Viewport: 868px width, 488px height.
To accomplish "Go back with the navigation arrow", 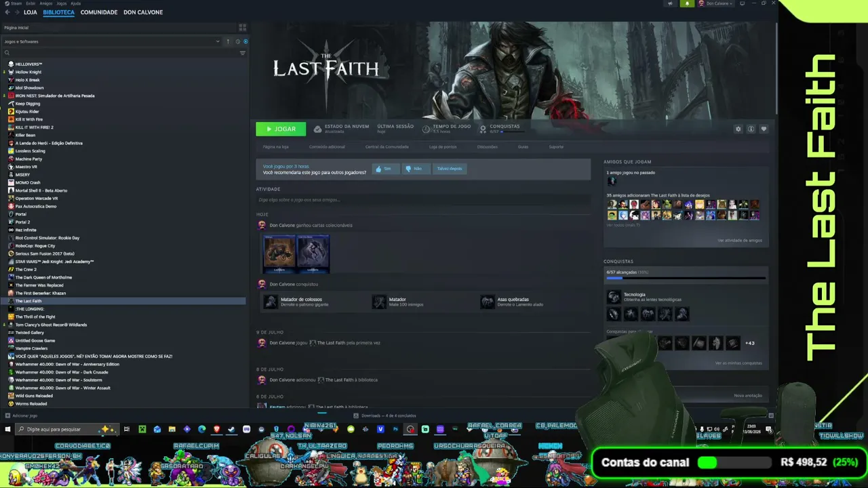I will [7, 12].
